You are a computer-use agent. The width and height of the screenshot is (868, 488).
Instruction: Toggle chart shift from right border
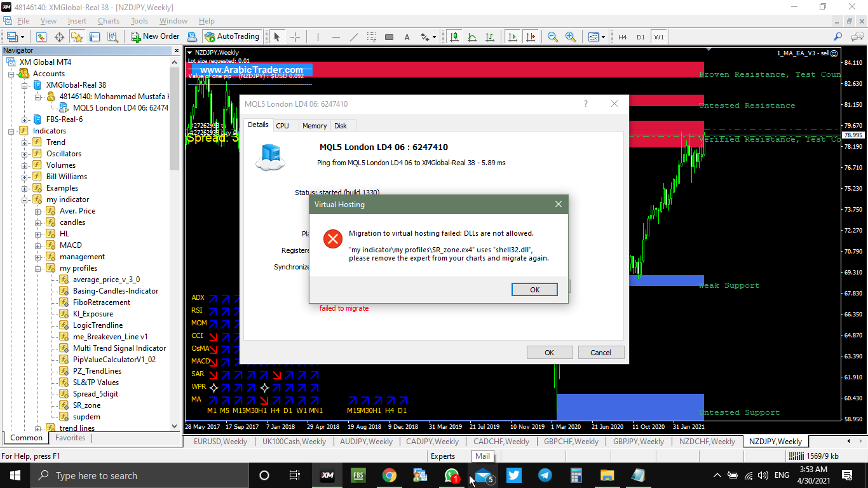531,37
